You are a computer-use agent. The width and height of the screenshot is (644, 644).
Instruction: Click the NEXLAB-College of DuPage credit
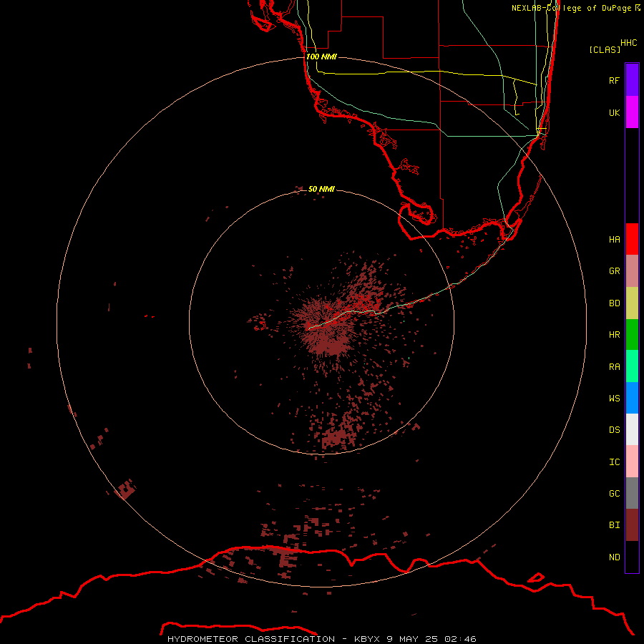point(572,8)
